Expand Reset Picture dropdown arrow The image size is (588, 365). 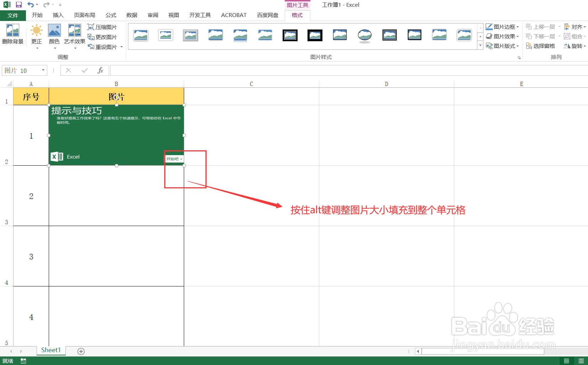tap(122, 47)
